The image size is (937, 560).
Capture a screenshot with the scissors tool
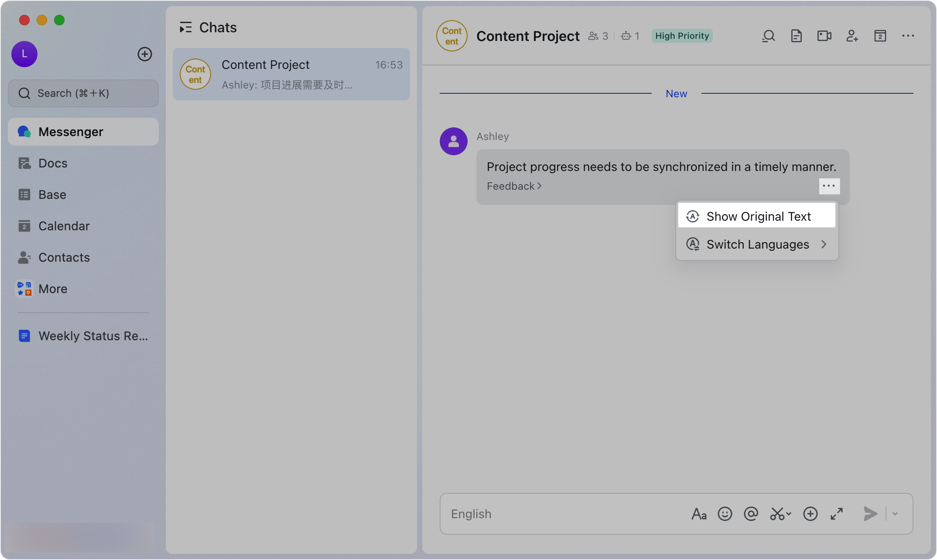click(x=779, y=514)
